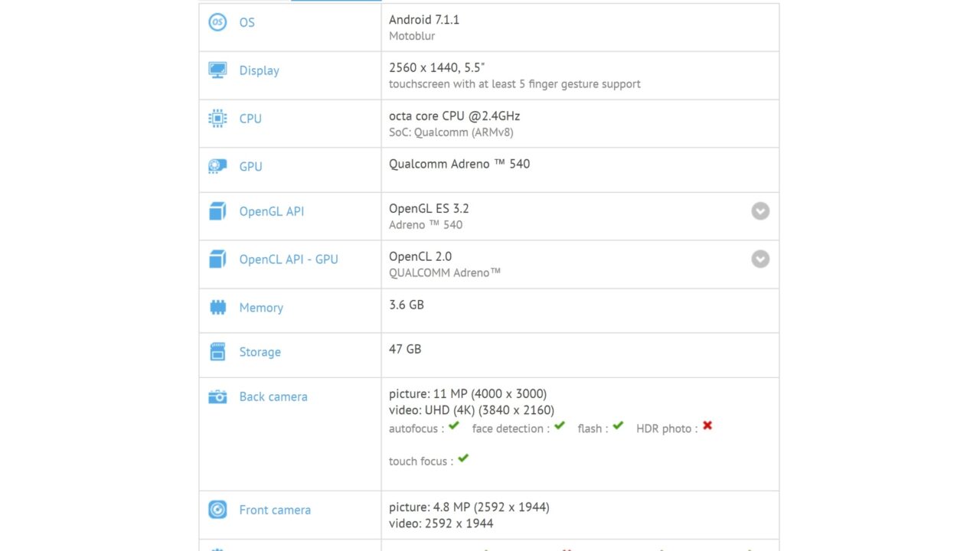Click the OpenGL API cube icon
Screen dimensions: 980x551
(x=217, y=211)
